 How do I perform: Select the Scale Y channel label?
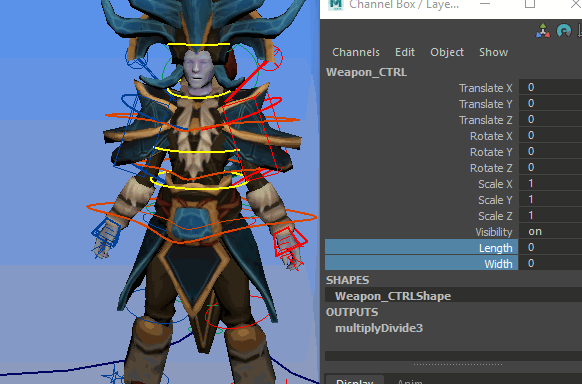[495, 200]
